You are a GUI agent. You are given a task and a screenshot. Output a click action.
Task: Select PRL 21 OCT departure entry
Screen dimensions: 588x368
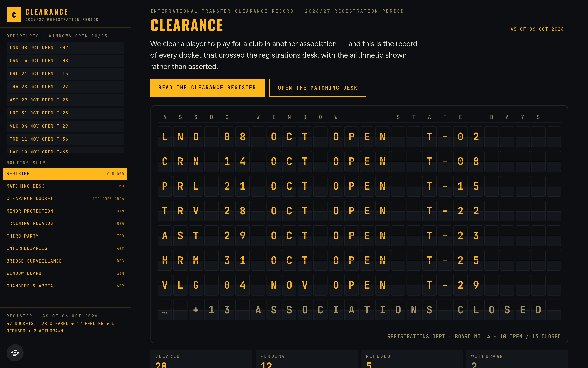pyautogui.click(x=65, y=74)
